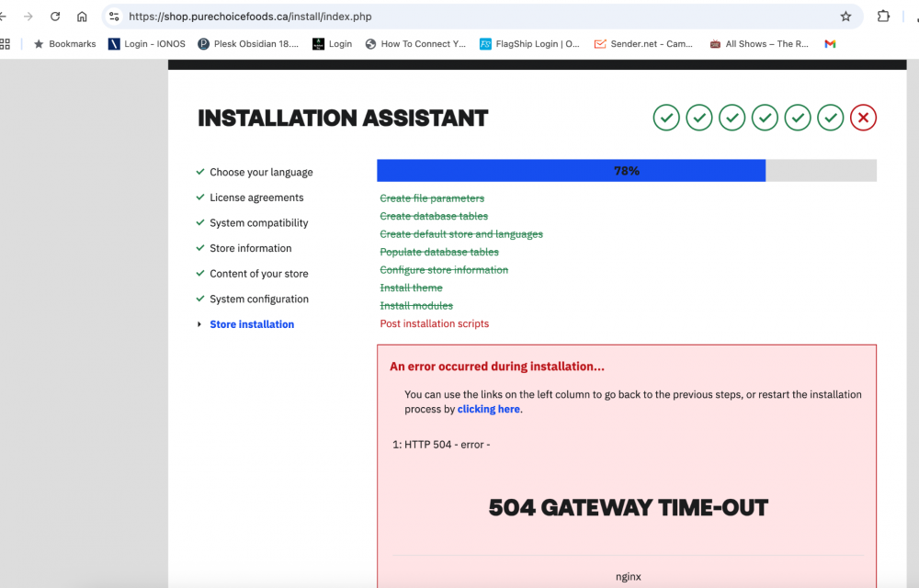
Task: Go to browser home page icon
Action: [82, 17]
